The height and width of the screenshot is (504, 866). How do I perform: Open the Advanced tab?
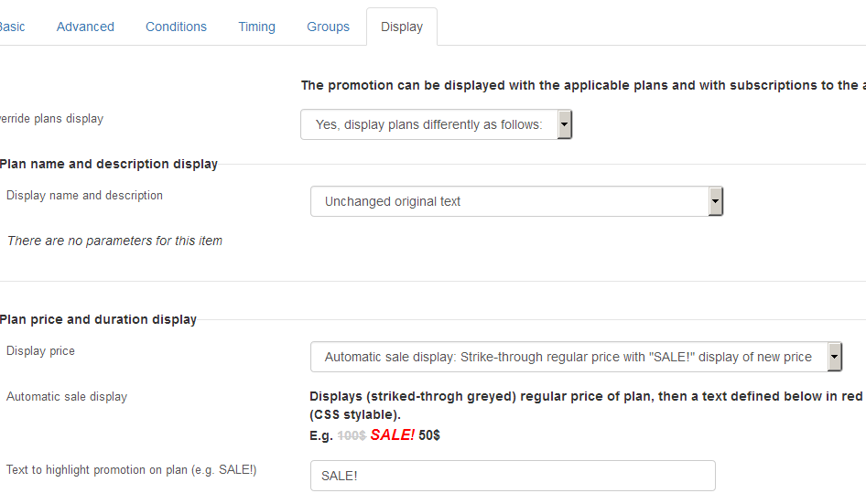click(x=85, y=27)
